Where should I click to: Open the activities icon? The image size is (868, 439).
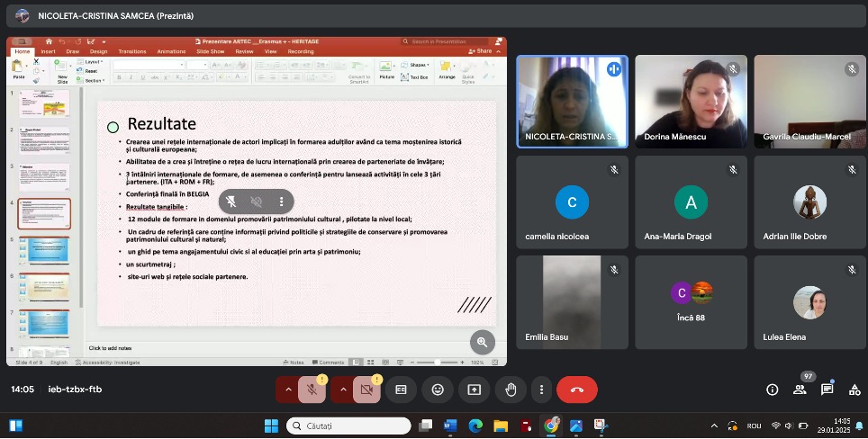(x=854, y=390)
